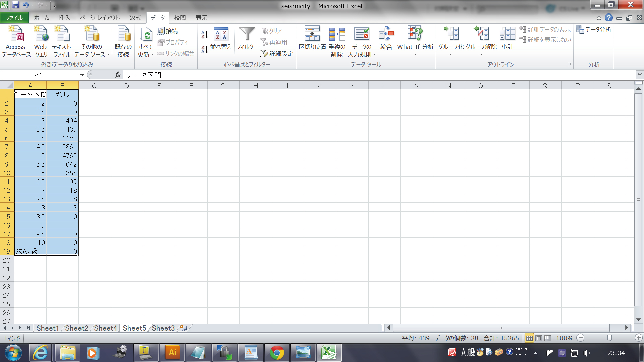This screenshot has height=362, width=644.
Task: Open Adobe Illustrator from the taskbar
Action: (x=172, y=353)
